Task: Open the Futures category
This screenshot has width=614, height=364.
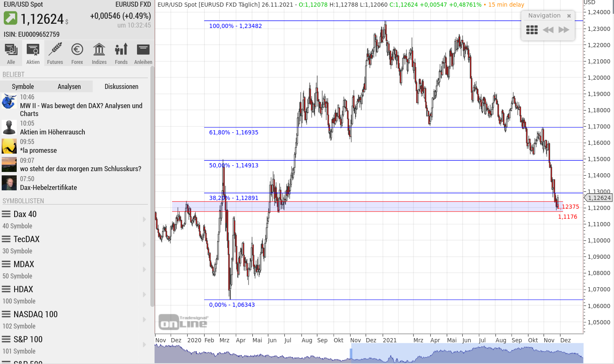Action: coord(55,53)
